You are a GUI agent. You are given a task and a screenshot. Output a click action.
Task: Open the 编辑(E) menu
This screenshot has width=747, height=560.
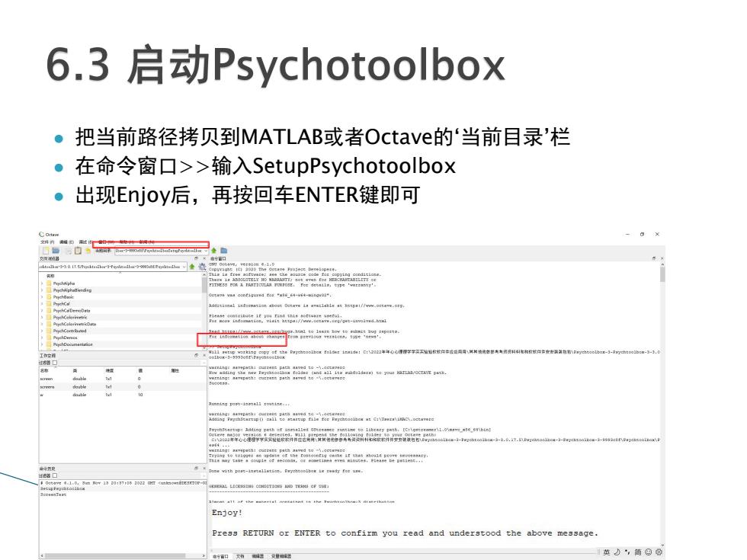67,242
